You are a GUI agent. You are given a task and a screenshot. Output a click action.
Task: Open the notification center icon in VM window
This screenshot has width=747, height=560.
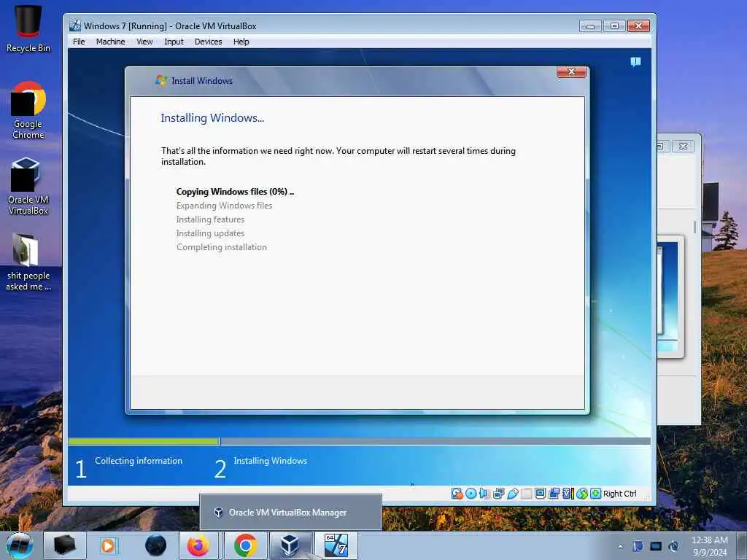[635, 61]
